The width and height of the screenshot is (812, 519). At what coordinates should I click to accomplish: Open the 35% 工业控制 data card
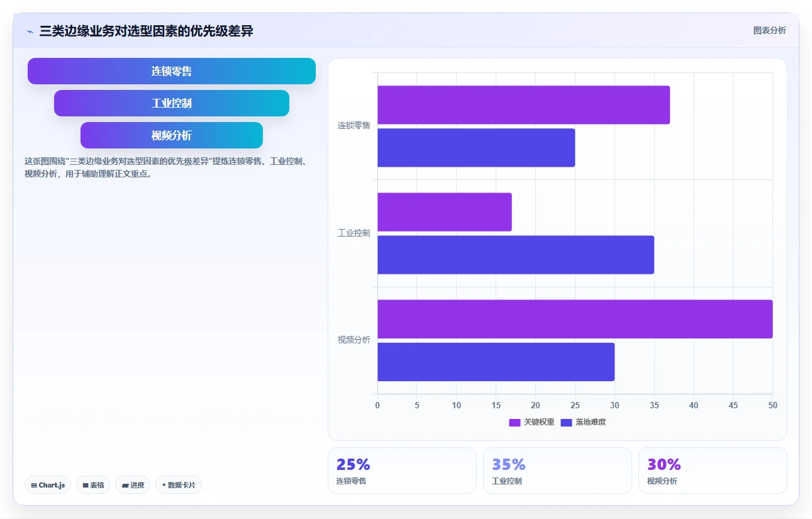pyautogui.click(x=557, y=471)
